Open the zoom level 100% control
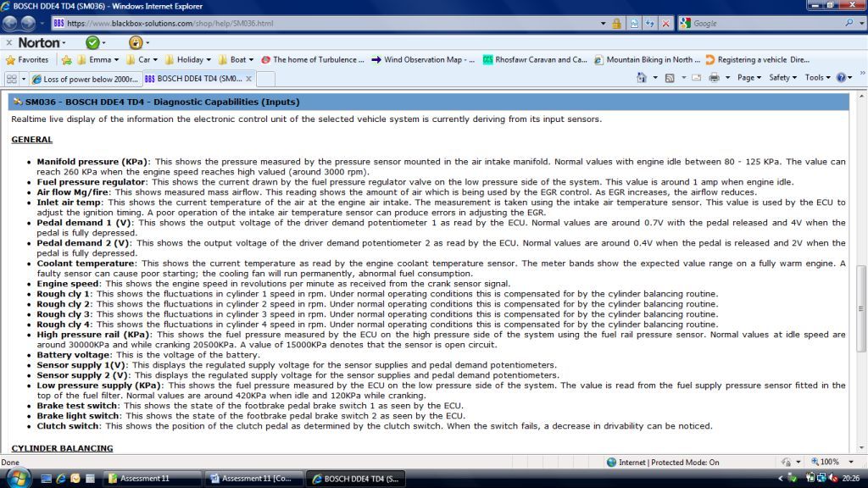 click(x=832, y=462)
